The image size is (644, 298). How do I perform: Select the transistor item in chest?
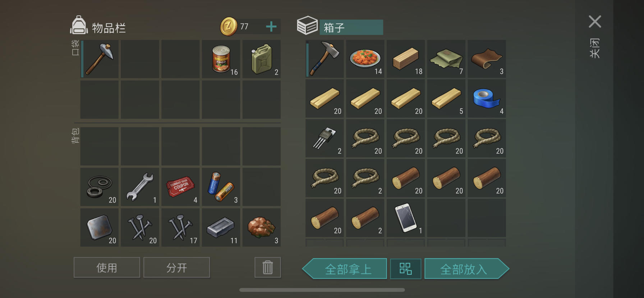coord(325,138)
